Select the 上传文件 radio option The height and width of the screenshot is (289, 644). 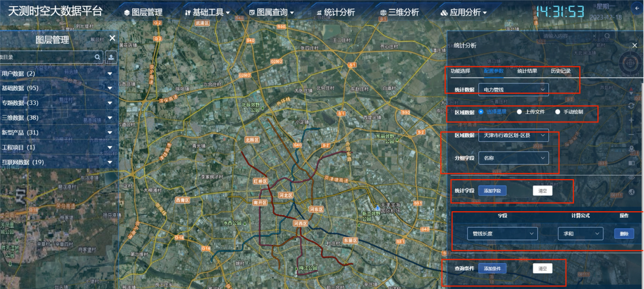[519, 112]
